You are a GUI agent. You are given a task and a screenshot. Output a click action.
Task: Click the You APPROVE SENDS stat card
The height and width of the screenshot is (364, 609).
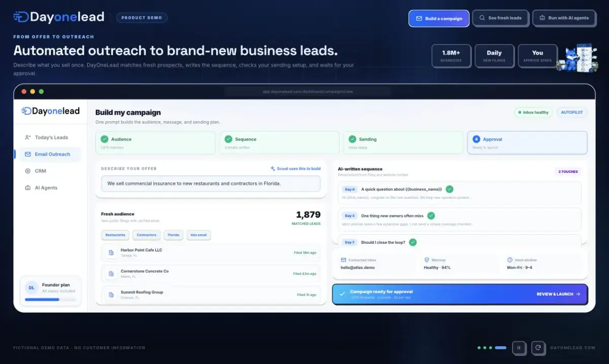(x=537, y=56)
